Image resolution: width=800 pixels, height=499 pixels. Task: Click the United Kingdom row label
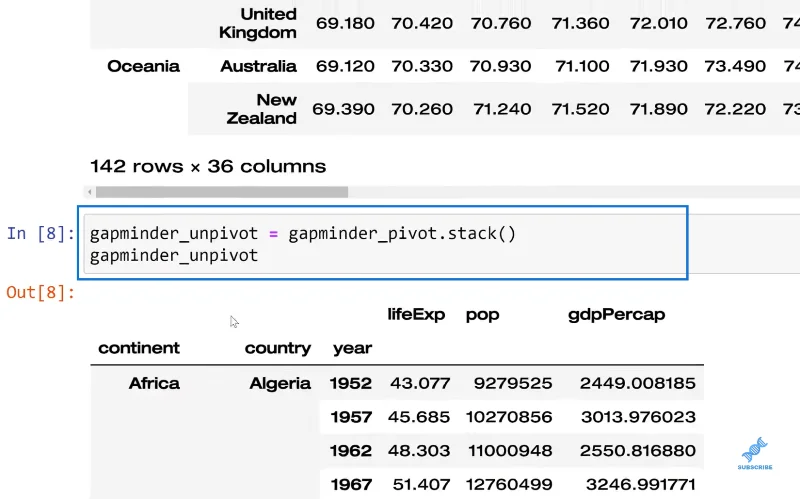(258, 23)
